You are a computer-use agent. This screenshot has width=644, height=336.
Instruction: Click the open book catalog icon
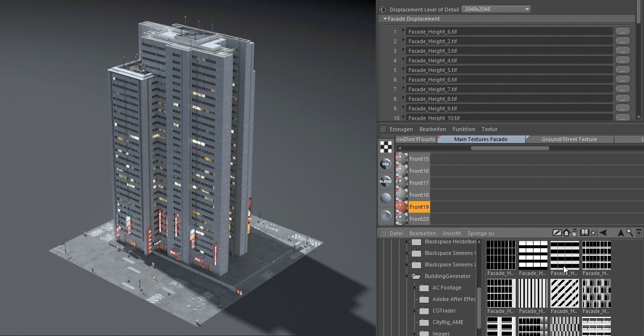click(584, 233)
